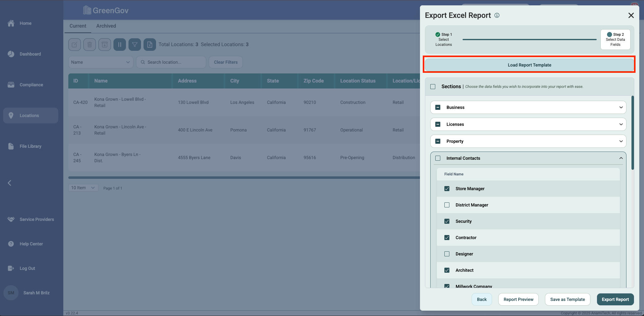This screenshot has width=644, height=316.
Task: Click the Service Providers handshake icon
Action: 11,219
